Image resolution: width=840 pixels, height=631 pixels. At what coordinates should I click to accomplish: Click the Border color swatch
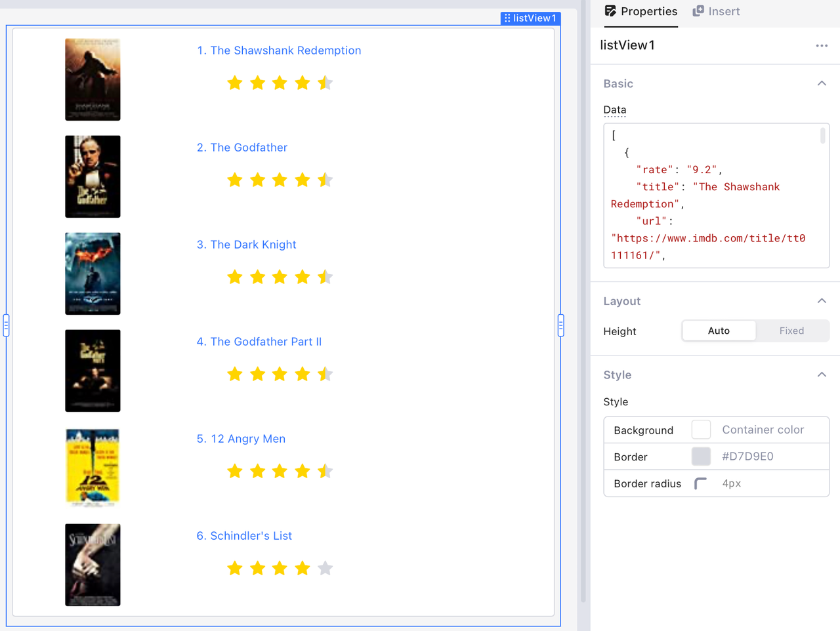point(701,457)
